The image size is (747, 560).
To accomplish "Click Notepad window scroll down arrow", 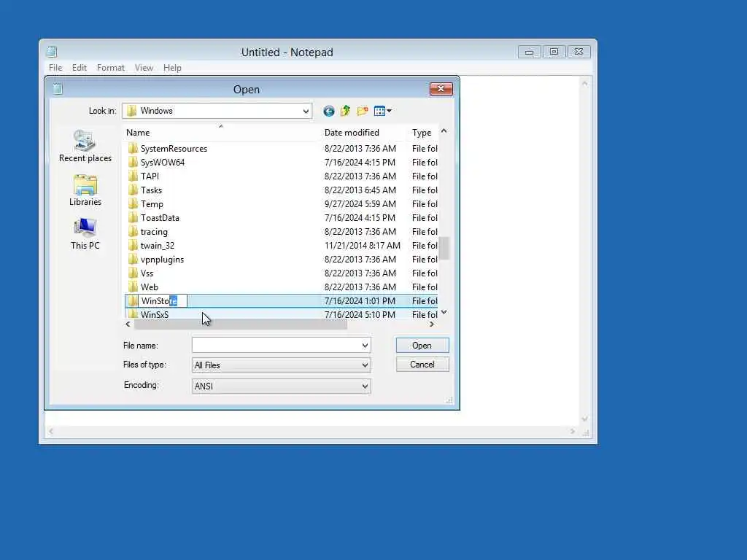I will [584, 419].
